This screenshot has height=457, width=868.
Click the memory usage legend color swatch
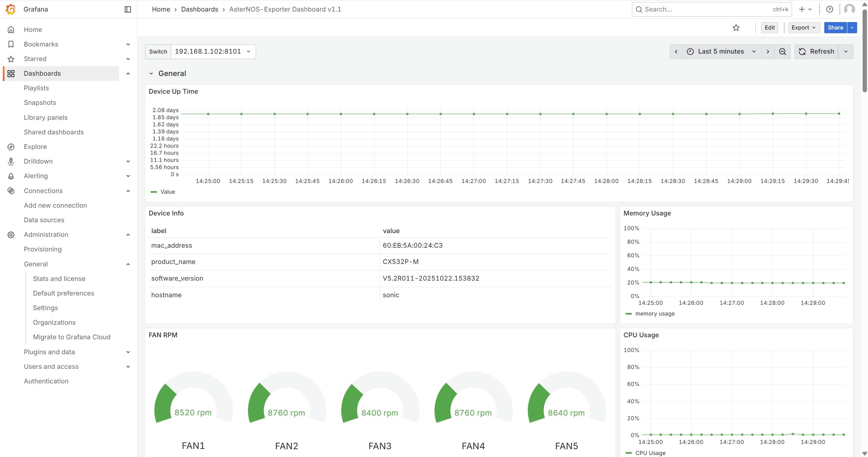(628, 314)
